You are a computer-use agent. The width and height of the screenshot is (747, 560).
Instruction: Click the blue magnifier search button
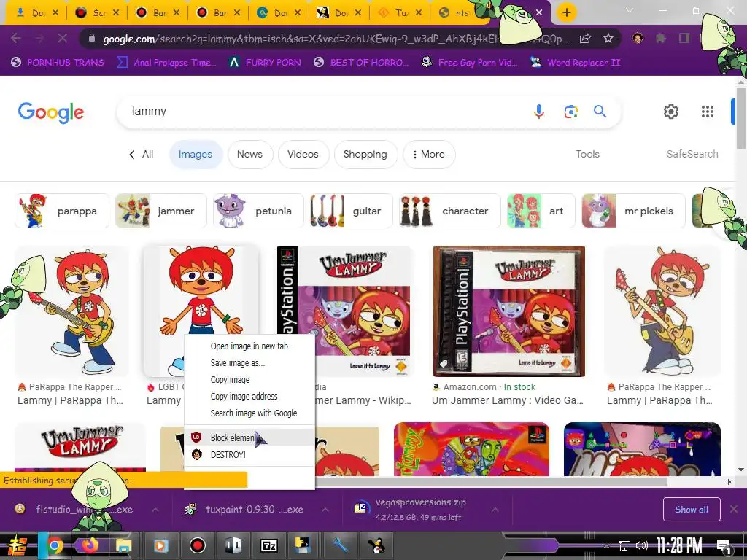click(x=600, y=112)
